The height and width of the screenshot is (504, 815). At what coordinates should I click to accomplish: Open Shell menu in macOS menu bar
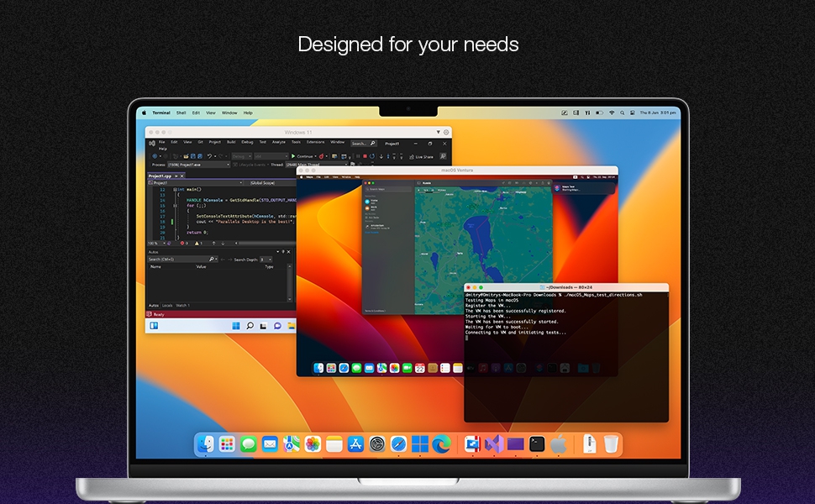(x=181, y=113)
